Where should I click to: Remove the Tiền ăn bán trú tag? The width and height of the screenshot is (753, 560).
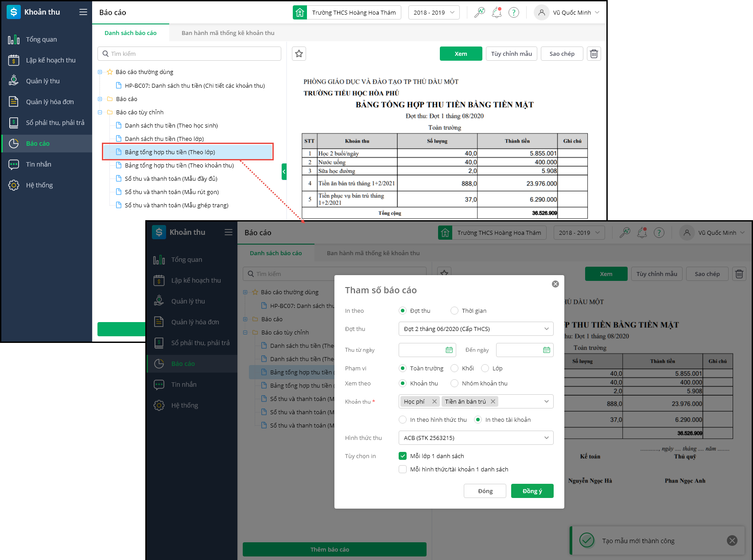tap(493, 401)
